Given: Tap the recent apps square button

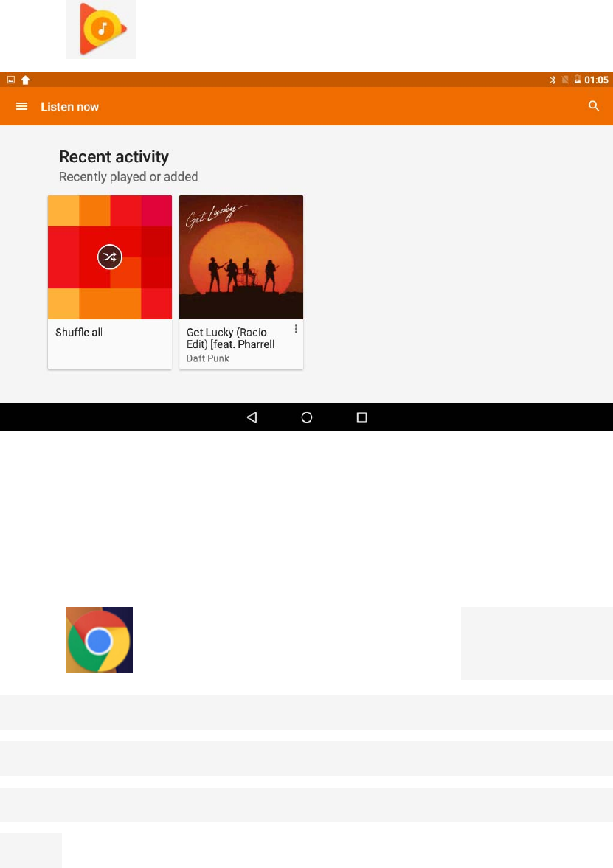Looking at the screenshot, I should [x=361, y=417].
